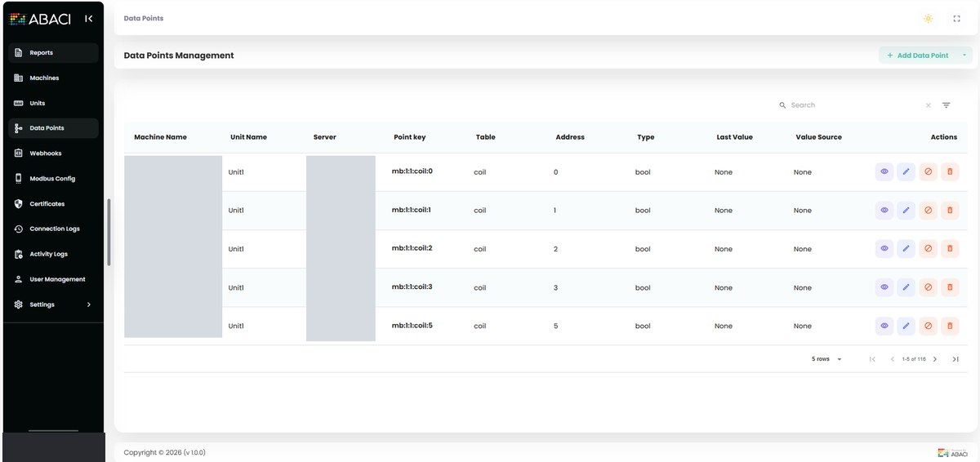980x462 pixels.
Task: Delete the mb:1:1:coil:0 data point
Action: coord(950,171)
